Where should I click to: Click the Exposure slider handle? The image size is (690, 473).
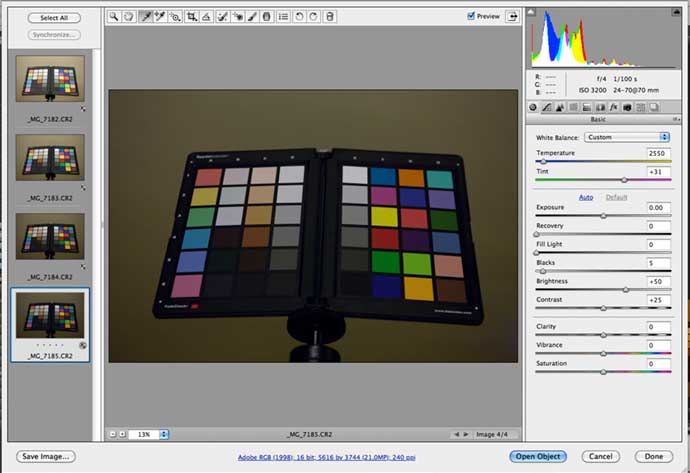point(603,216)
